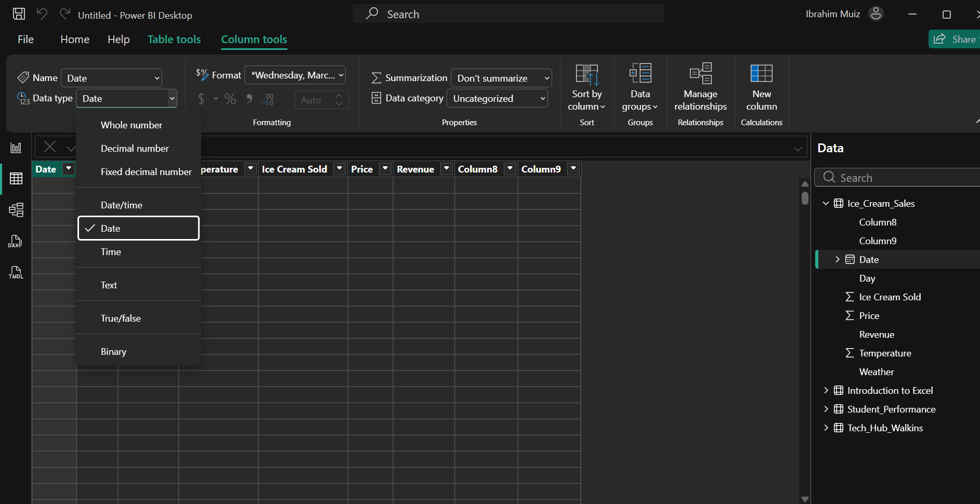
Task: Click the sigma icon beside Temperature field
Action: click(850, 353)
